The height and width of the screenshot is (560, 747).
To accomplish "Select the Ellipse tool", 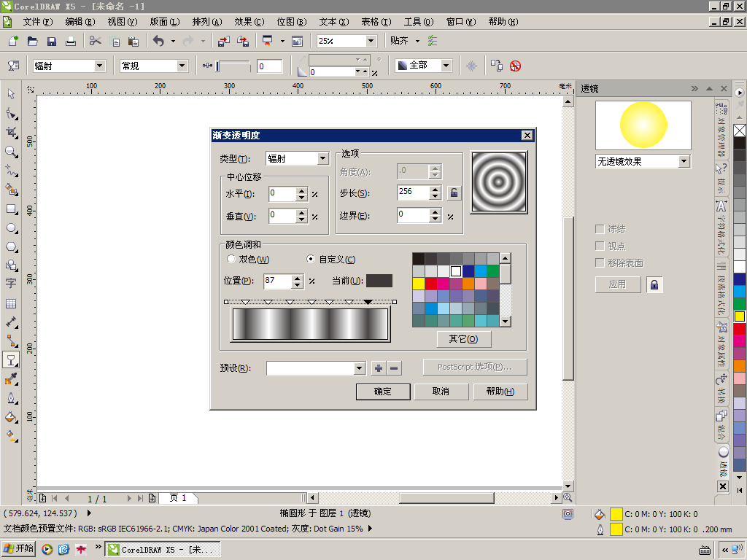I will click(x=11, y=228).
